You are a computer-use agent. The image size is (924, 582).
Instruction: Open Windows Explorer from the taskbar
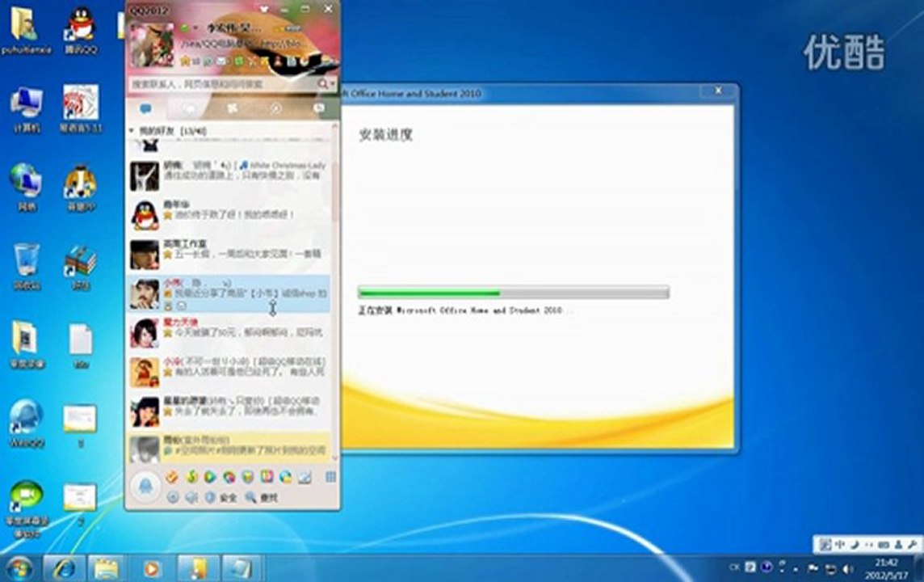coord(106,568)
